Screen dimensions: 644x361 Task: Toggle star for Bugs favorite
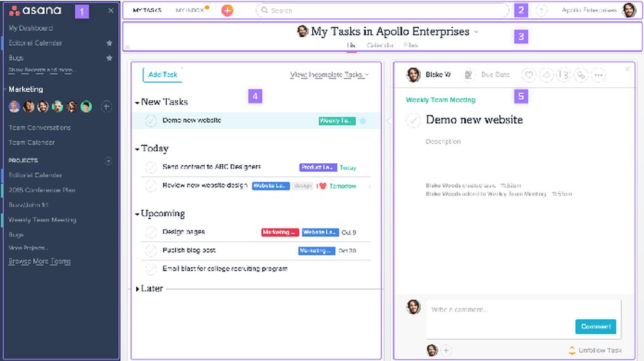pos(109,58)
